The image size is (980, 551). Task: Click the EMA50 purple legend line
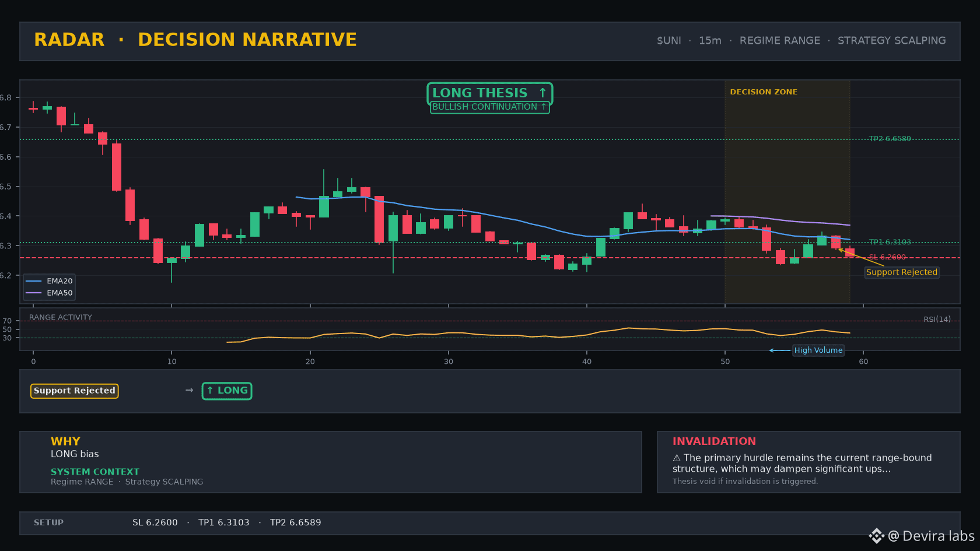[x=34, y=293]
